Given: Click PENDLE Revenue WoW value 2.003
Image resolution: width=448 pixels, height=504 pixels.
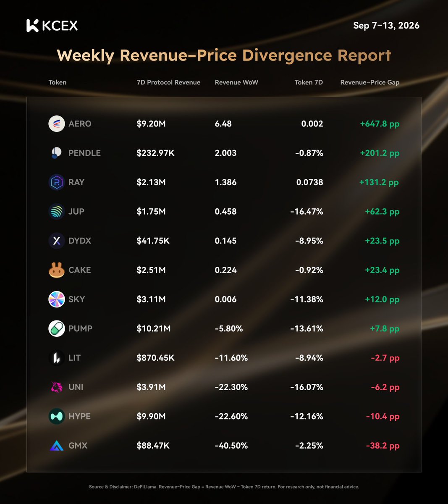Looking at the screenshot, I should point(225,153).
